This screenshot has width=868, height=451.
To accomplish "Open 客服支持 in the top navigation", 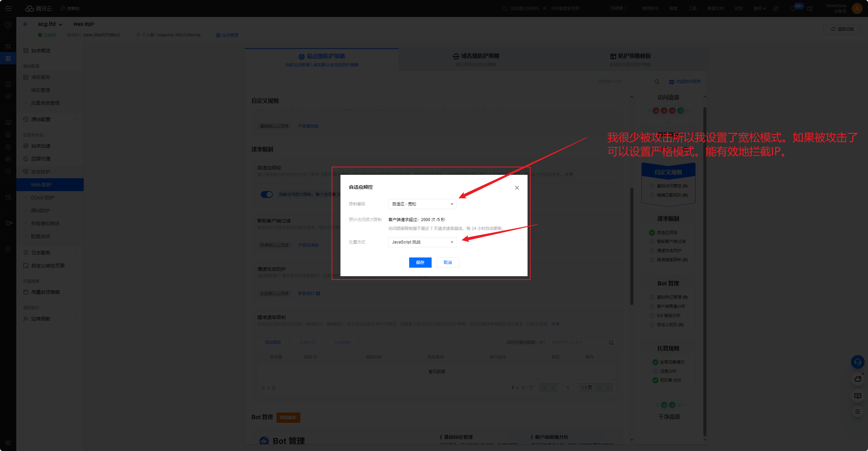I will [x=715, y=9].
